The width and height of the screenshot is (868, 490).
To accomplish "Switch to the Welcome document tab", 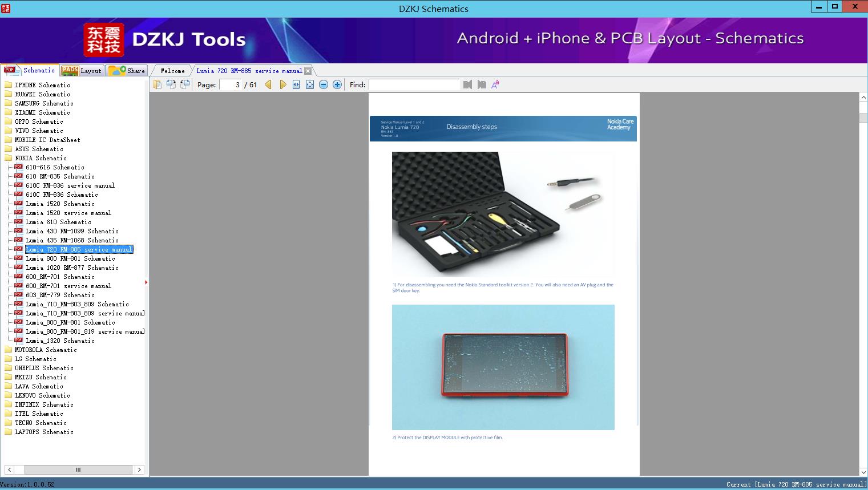I will (x=172, y=71).
